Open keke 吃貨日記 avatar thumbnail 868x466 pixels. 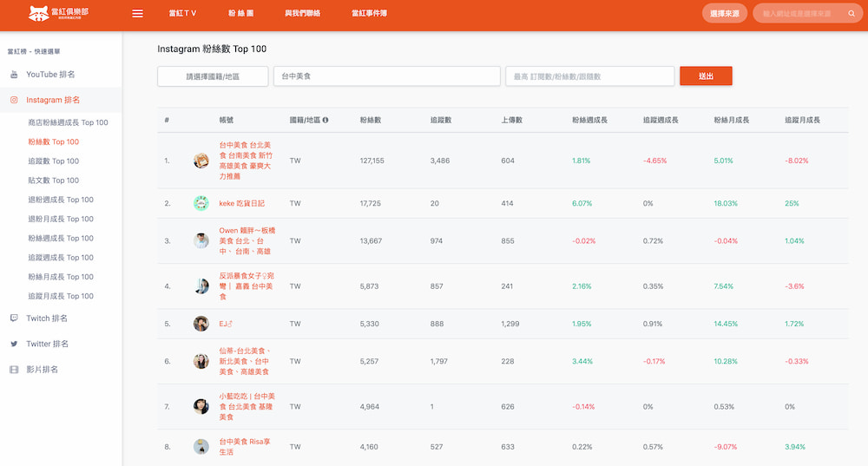[x=201, y=203]
